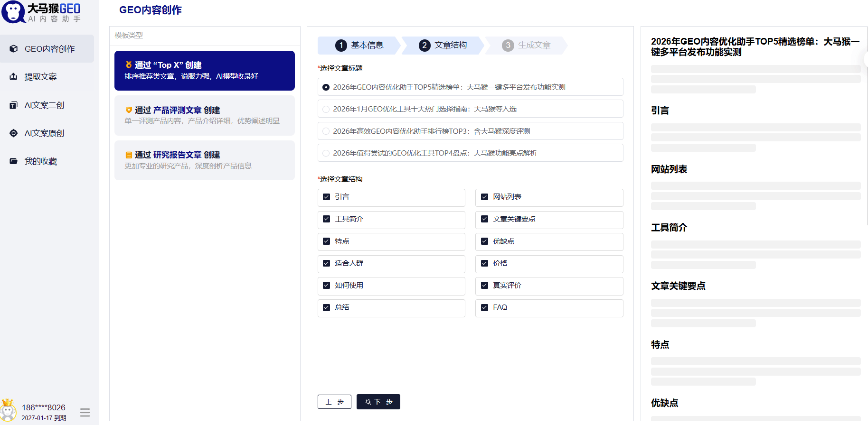Uncheck the 引言 structure checkbox
Image resolution: width=868 pixels, height=425 pixels.
tap(326, 197)
